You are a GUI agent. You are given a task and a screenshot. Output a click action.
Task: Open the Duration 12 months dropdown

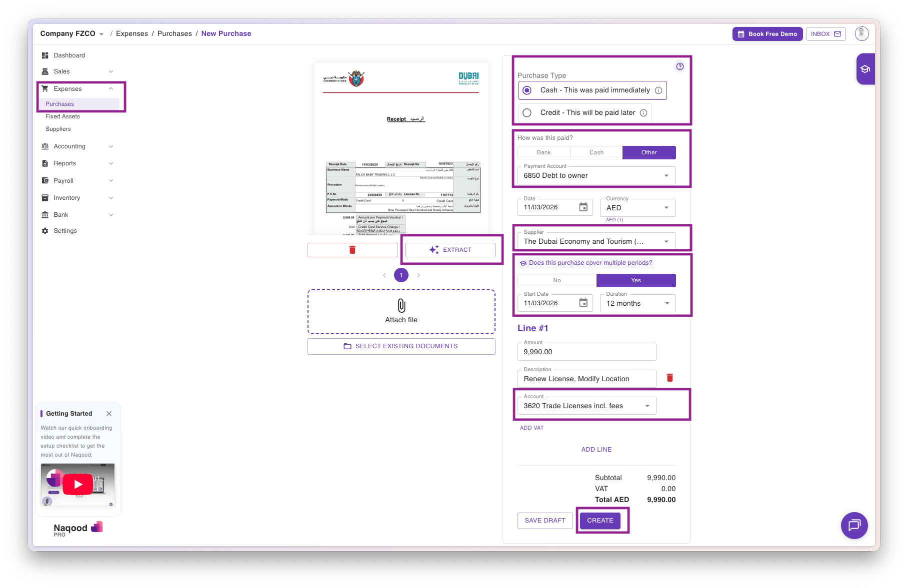pos(666,303)
